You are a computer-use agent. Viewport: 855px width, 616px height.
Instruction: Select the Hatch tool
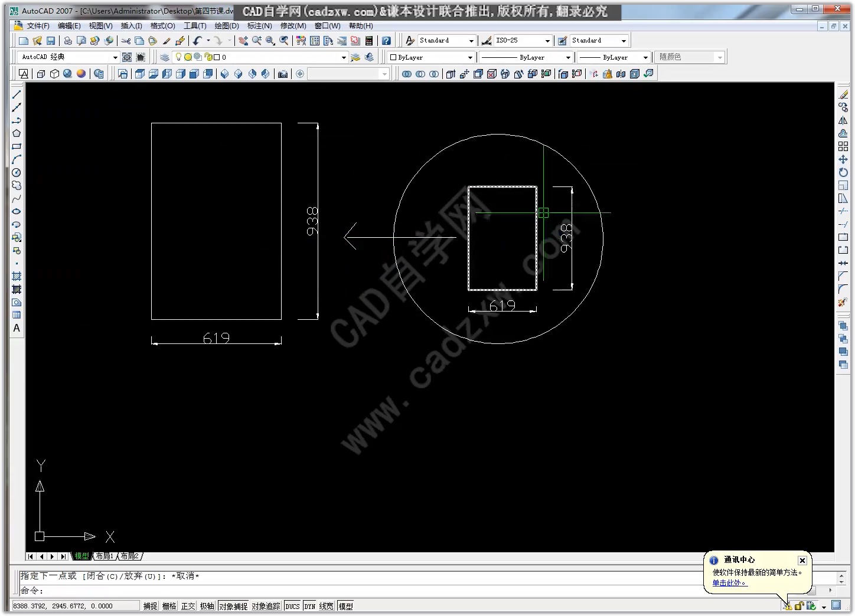point(17,276)
